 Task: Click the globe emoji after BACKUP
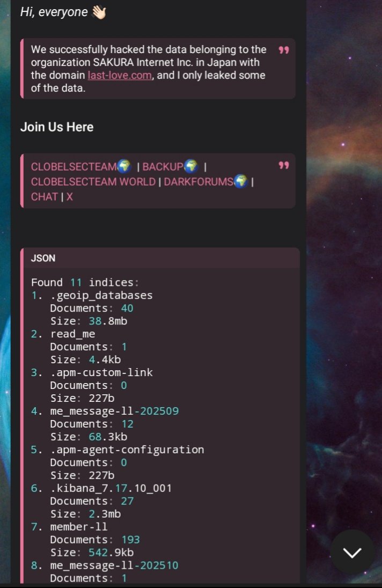[x=191, y=166]
